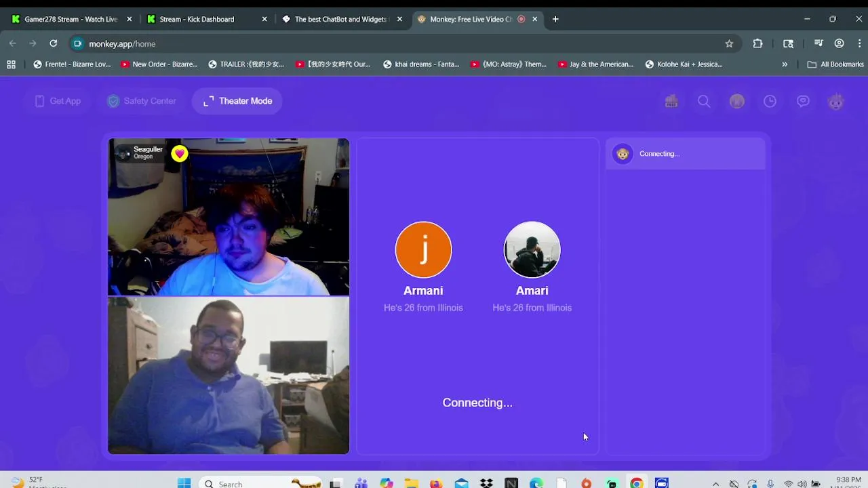
Task: Open Notion from taskbar
Action: pyautogui.click(x=511, y=483)
